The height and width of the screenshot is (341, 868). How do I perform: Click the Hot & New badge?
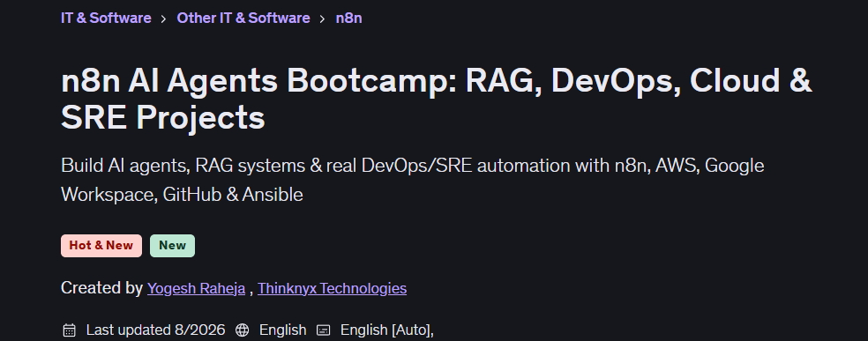[101, 246]
